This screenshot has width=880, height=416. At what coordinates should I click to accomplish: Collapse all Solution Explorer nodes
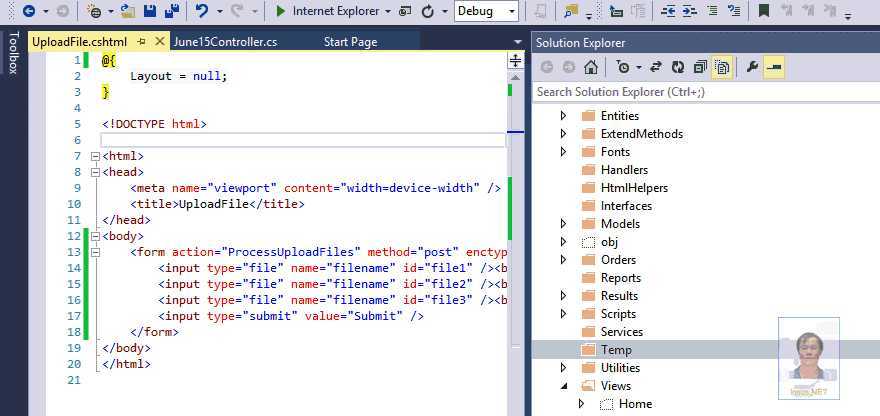coord(700,67)
